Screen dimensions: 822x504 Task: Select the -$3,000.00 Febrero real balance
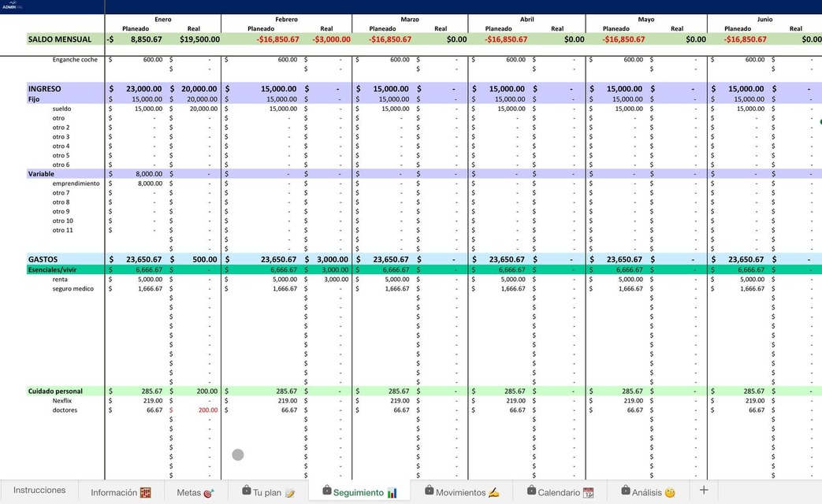(331, 39)
